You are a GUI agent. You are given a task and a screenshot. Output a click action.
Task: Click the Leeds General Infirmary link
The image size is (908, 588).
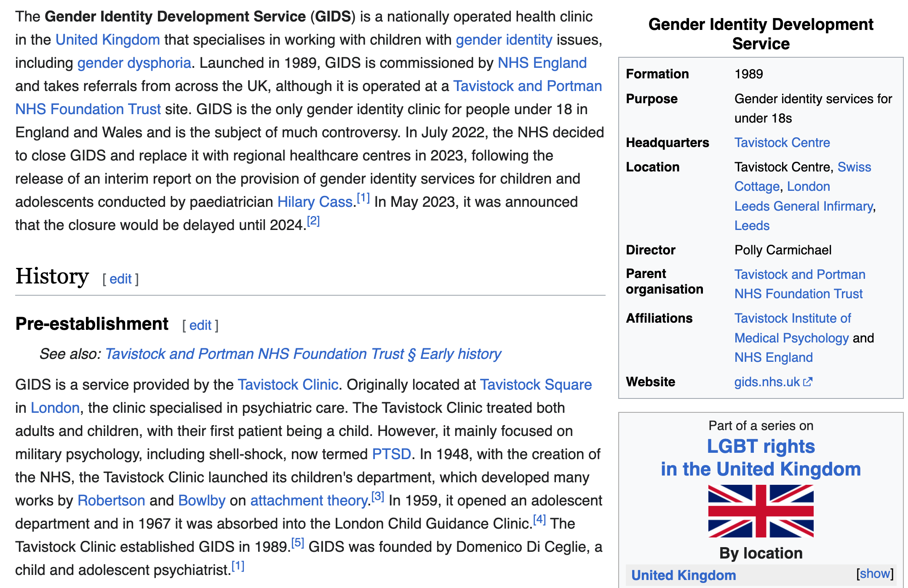click(804, 206)
